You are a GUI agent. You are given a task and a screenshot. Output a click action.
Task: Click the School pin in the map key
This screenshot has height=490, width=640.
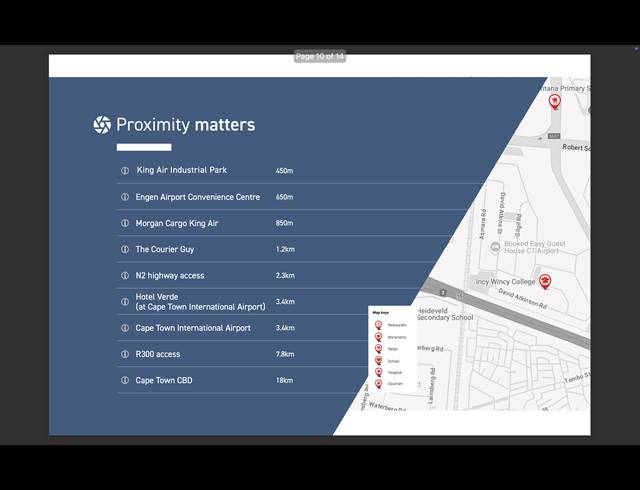tap(378, 361)
